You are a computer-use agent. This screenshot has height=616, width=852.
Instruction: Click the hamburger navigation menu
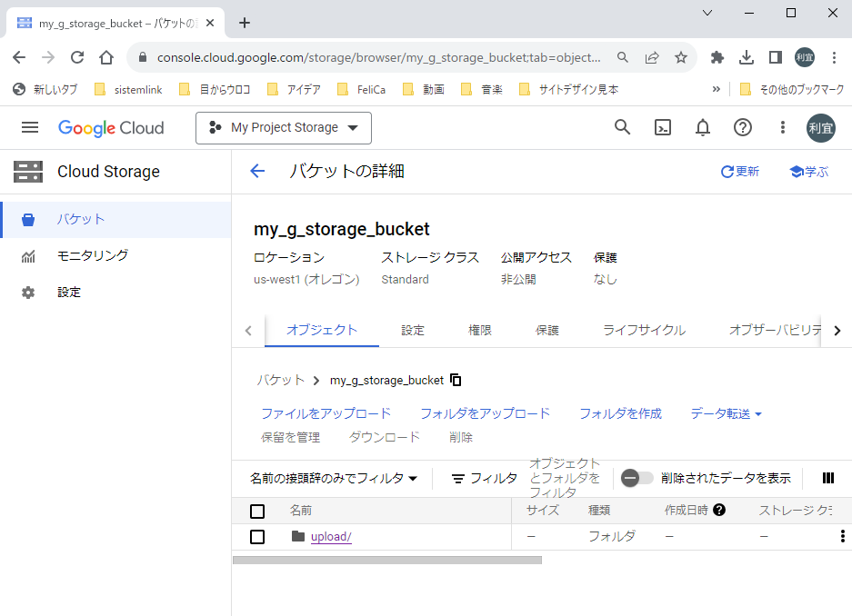pyautogui.click(x=30, y=127)
